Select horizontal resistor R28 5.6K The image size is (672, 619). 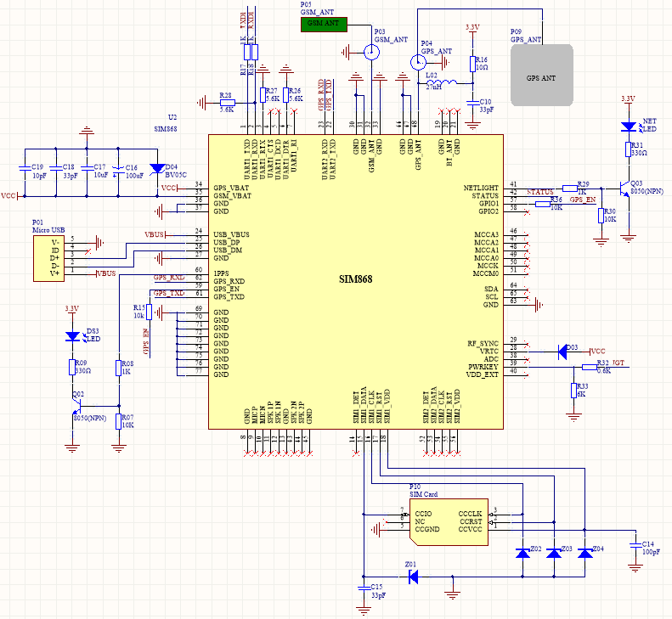pyautogui.click(x=227, y=103)
